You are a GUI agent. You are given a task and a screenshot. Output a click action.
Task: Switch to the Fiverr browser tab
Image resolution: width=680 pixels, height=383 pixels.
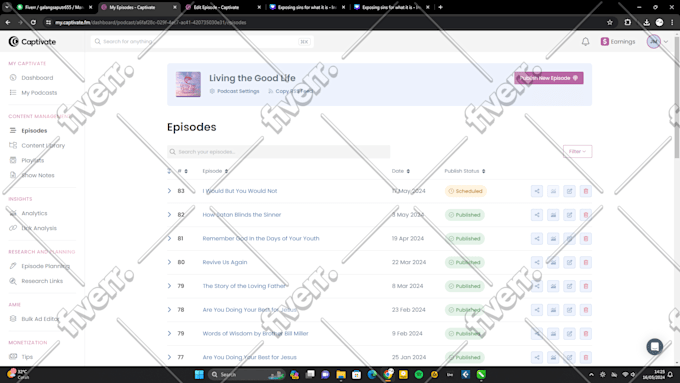pyautogui.click(x=53, y=7)
